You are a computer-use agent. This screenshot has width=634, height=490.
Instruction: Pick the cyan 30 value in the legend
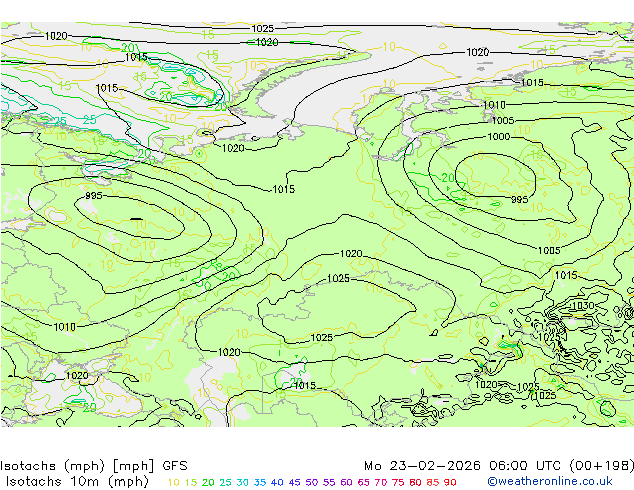[243, 482]
